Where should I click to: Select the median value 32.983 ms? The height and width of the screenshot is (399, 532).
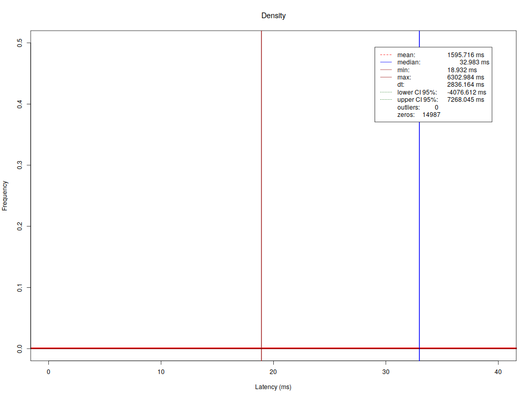pyautogui.click(x=474, y=62)
